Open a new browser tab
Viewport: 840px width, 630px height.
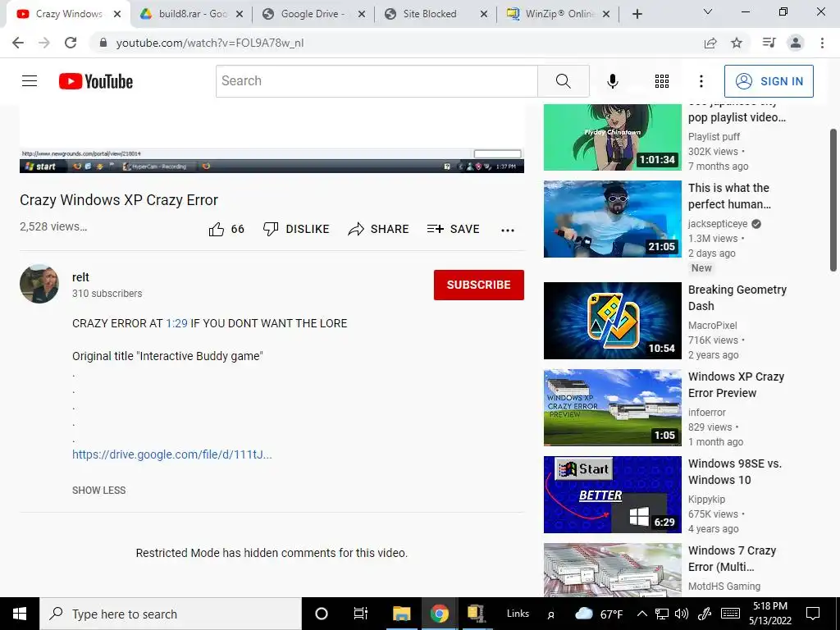coord(637,14)
